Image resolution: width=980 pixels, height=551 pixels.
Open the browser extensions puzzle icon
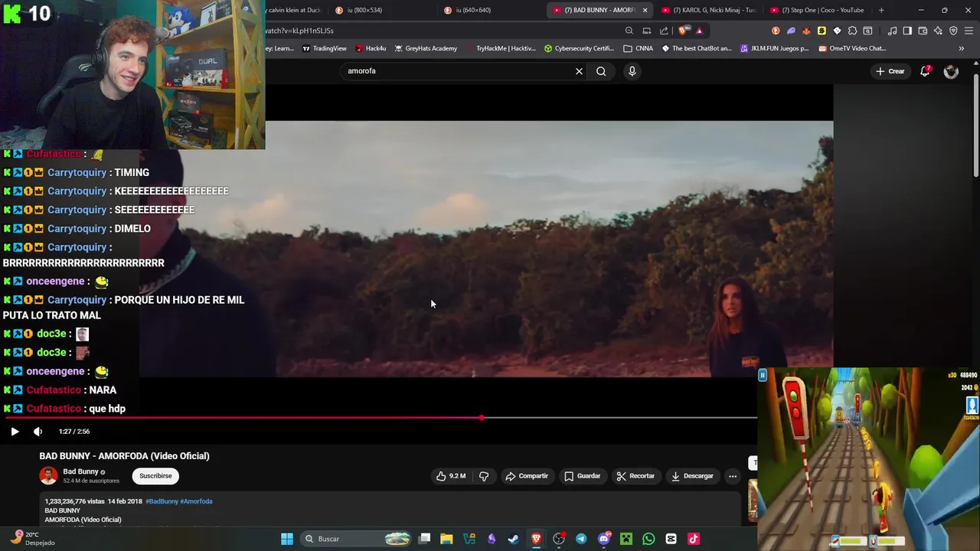point(852,31)
